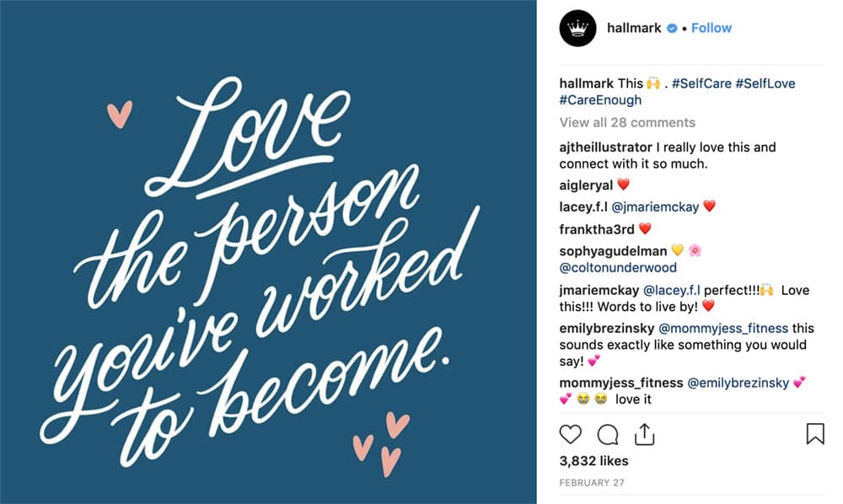Click the Love quote post image

pos(268,252)
